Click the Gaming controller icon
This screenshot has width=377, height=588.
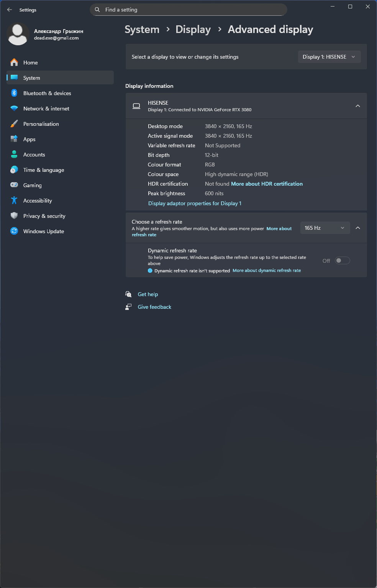[14, 185]
